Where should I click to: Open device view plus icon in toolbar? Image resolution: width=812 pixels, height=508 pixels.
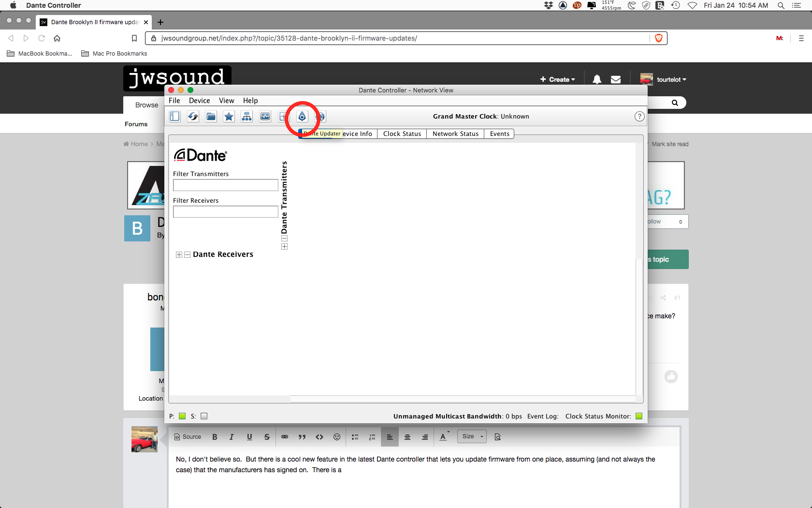pyautogui.click(x=283, y=116)
